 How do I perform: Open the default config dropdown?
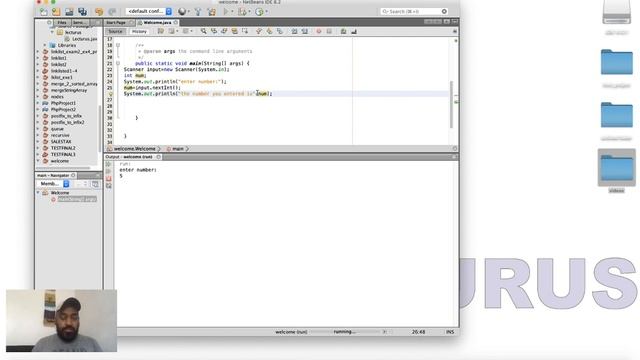(x=149, y=11)
